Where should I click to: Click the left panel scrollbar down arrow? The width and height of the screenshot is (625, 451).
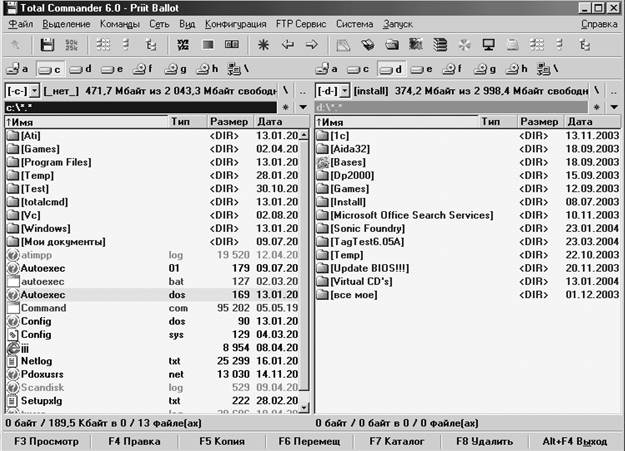304,408
